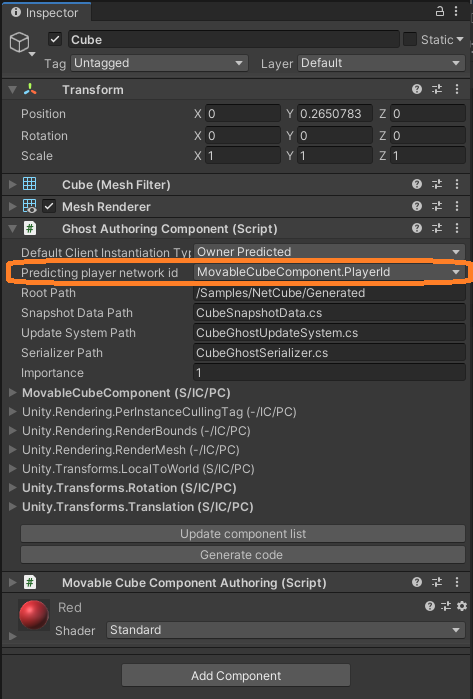Select the Inspector tab
Viewport: 473px width, 699px height.
click(46, 12)
